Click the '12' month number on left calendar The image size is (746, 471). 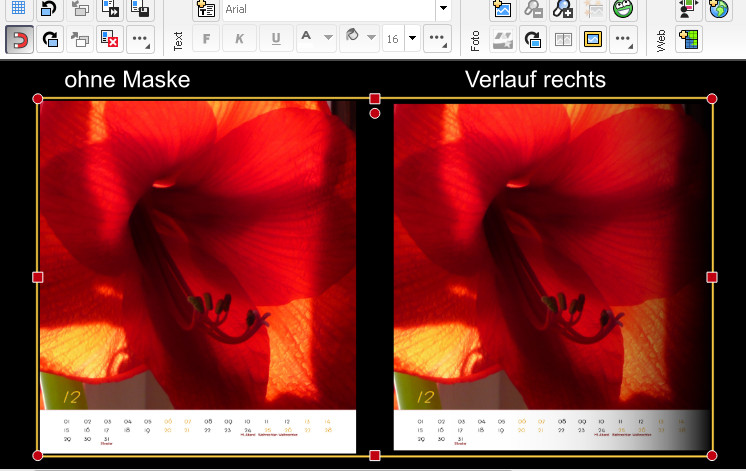pos(72,397)
